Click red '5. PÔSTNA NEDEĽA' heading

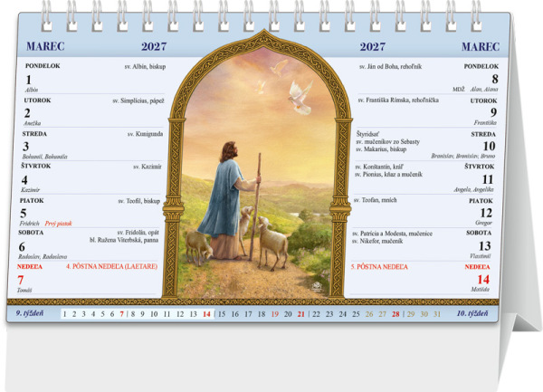(379, 267)
